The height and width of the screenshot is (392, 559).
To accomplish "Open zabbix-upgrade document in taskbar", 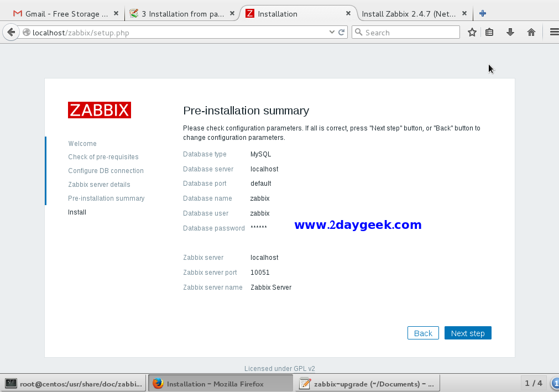I will (368, 384).
